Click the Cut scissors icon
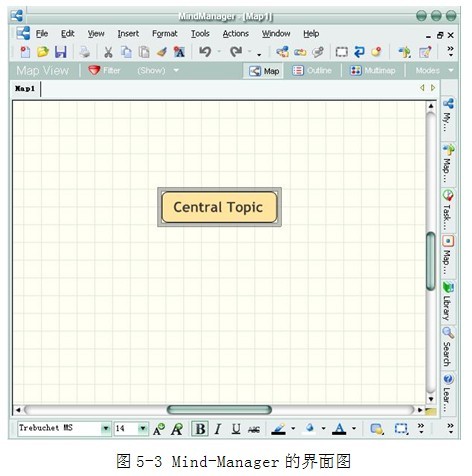The width and height of the screenshot is (472, 476). (108, 52)
